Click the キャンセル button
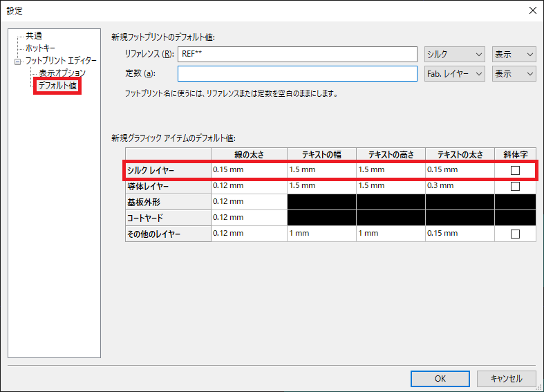 (x=506, y=378)
